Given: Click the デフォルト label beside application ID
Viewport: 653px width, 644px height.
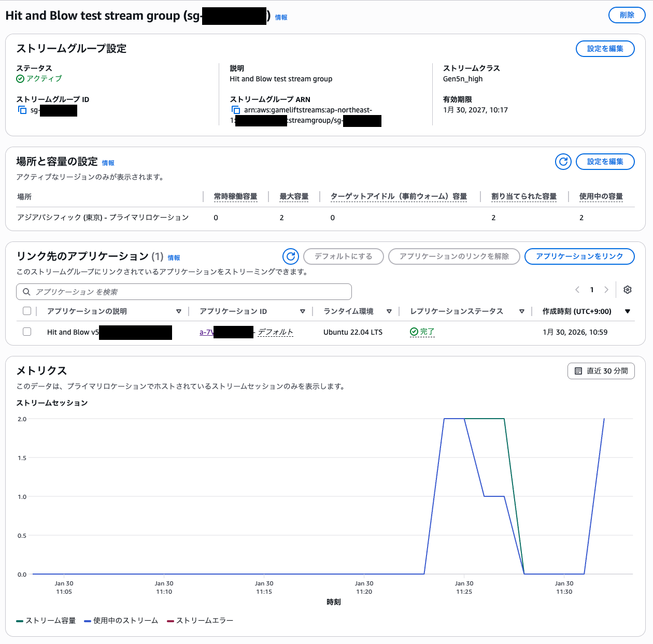Looking at the screenshot, I should [275, 332].
